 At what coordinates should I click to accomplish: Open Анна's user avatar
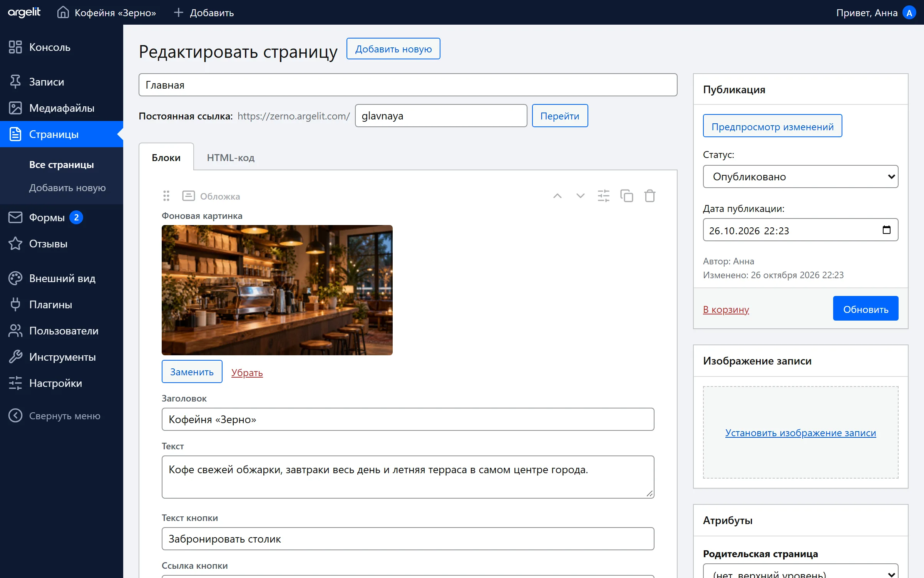(909, 13)
